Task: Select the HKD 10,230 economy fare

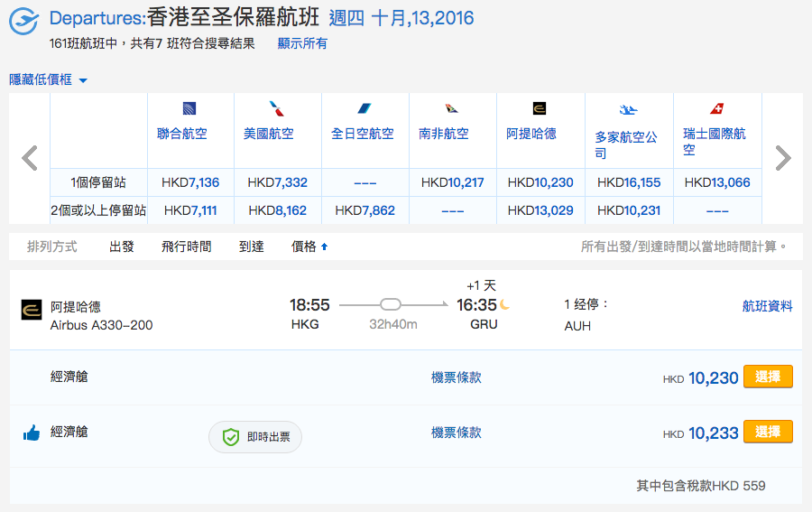Action: [x=768, y=377]
